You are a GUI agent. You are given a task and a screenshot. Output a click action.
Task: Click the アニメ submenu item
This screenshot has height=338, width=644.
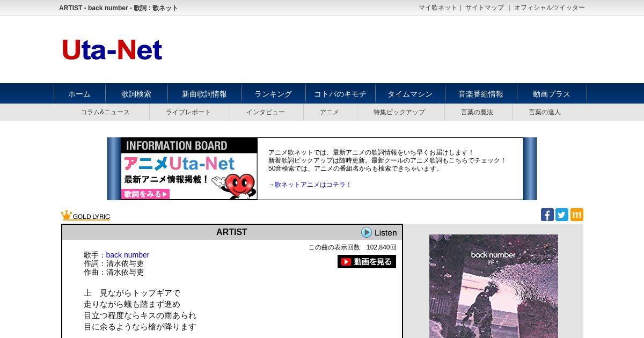pos(330,112)
